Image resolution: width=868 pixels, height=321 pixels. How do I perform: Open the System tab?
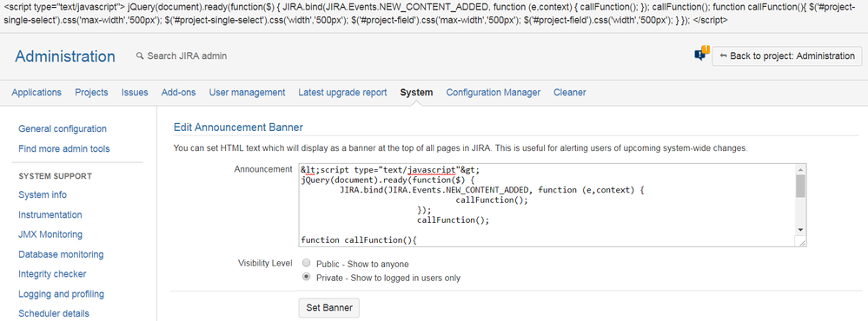click(416, 92)
